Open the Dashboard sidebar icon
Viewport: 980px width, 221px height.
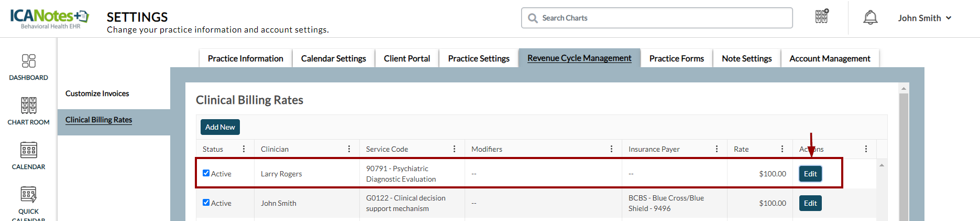coord(29,67)
